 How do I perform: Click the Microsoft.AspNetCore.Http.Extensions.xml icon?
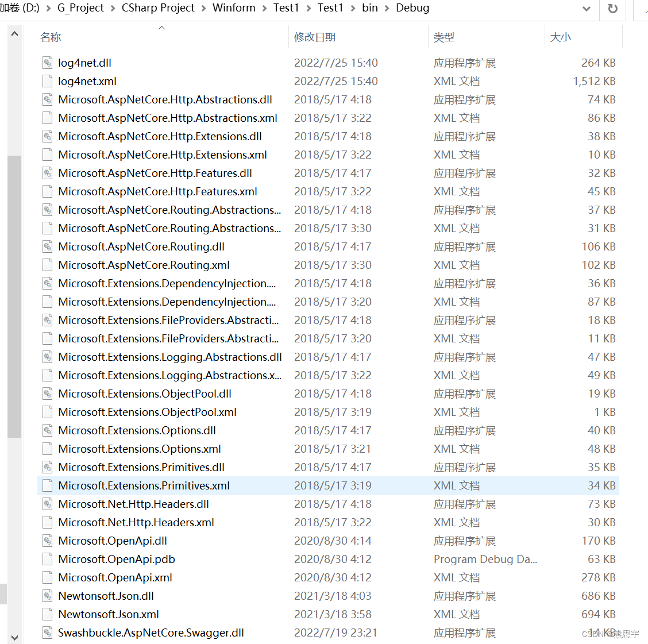click(48, 155)
